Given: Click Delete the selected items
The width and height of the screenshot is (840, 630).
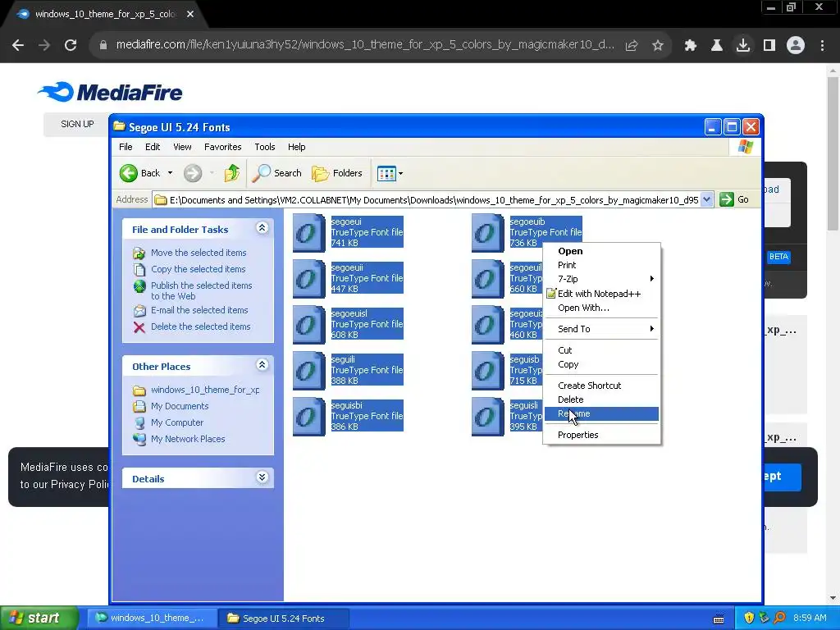Looking at the screenshot, I should (200, 326).
